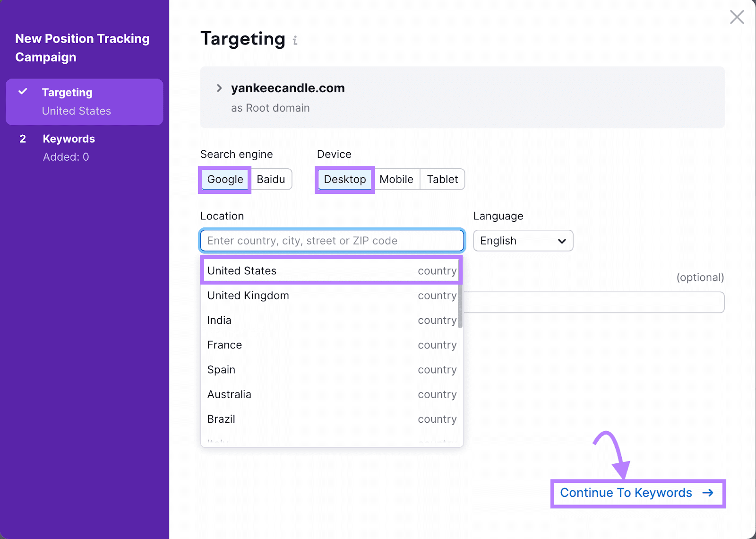This screenshot has width=756, height=539.
Task: Click the info icon beside the Targeting heading
Action: [x=295, y=40]
